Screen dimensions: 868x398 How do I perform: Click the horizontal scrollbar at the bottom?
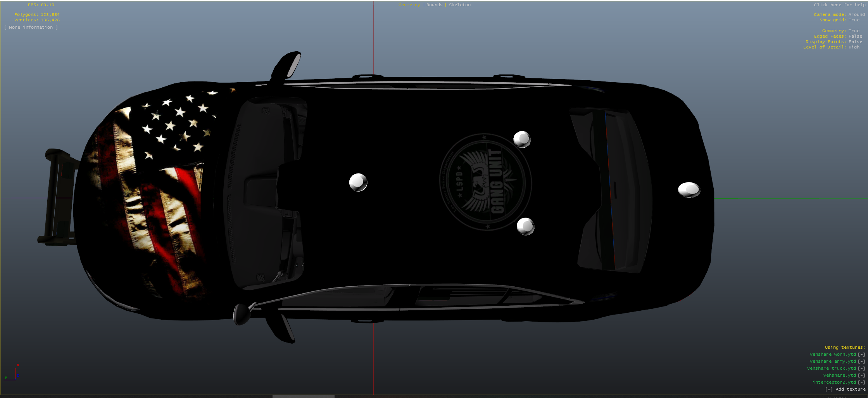click(303, 396)
